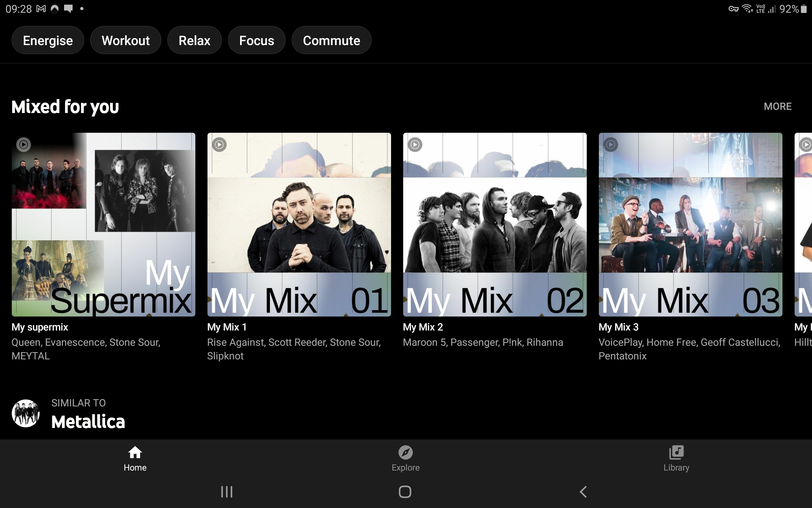Select the Energise mood chip
This screenshot has height=508, width=812.
(x=48, y=40)
